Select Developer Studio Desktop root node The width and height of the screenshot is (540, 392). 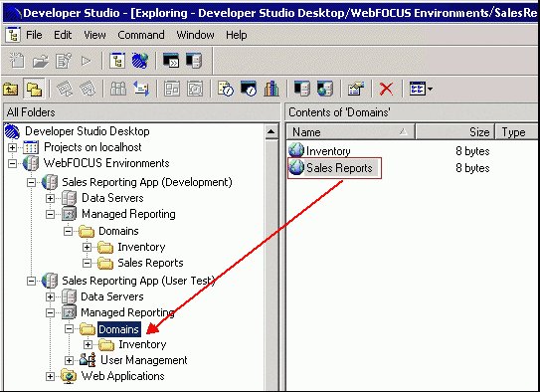click(88, 131)
